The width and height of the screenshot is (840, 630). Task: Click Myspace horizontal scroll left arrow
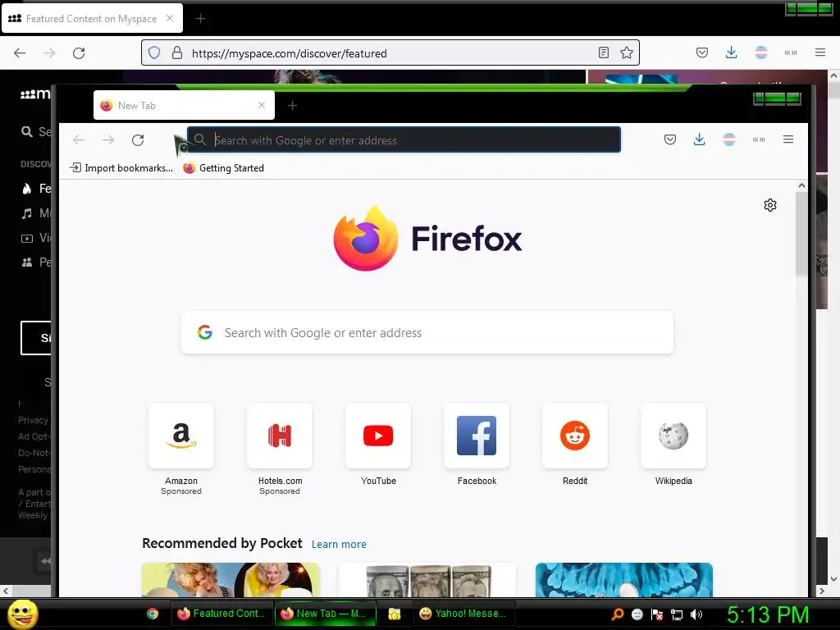6,591
